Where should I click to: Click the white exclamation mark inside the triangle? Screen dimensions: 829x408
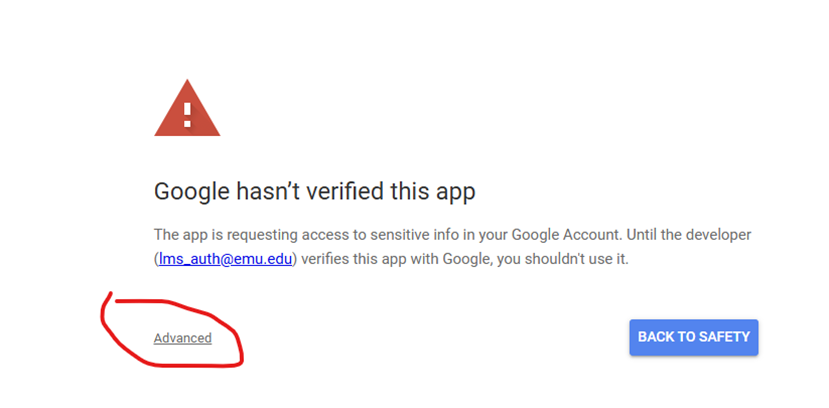tap(187, 115)
